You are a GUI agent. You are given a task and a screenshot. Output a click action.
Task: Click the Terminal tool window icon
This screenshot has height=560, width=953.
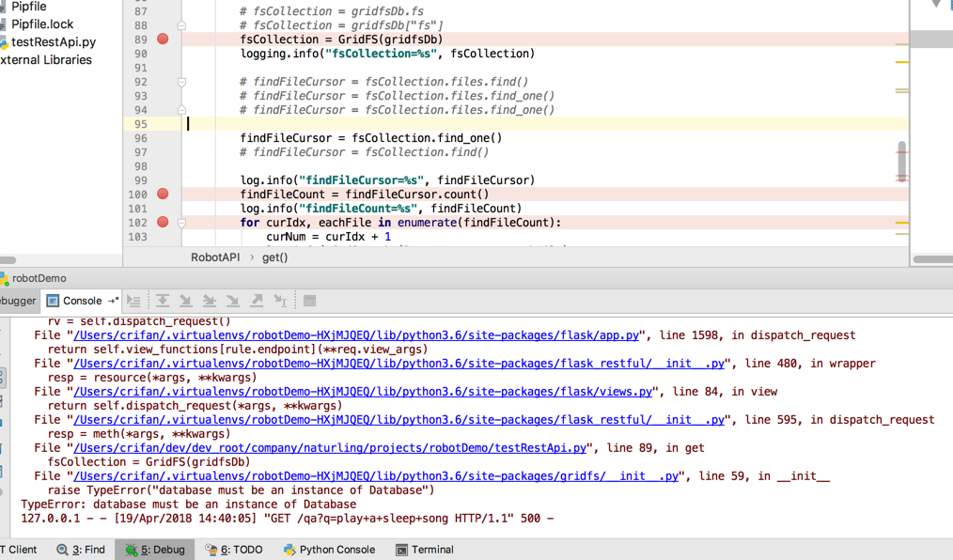(401, 550)
